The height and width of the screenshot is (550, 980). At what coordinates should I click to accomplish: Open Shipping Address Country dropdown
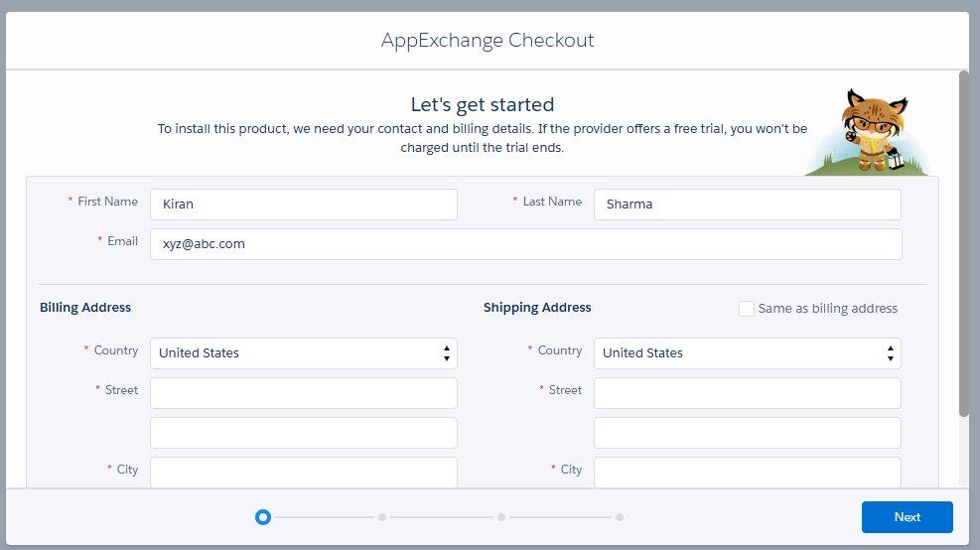[x=748, y=353]
